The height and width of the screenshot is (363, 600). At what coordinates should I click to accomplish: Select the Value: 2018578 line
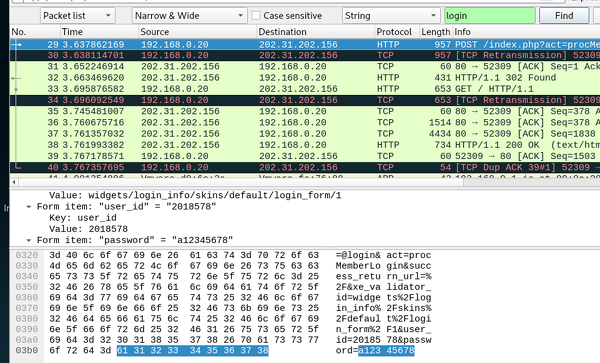(88, 229)
